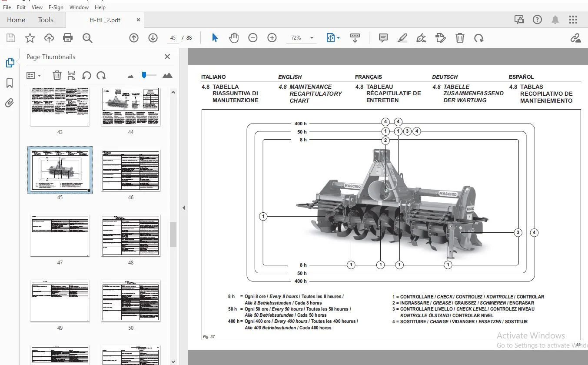Add a comment note
The image size is (588, 365).
click(x=383, y=38)
